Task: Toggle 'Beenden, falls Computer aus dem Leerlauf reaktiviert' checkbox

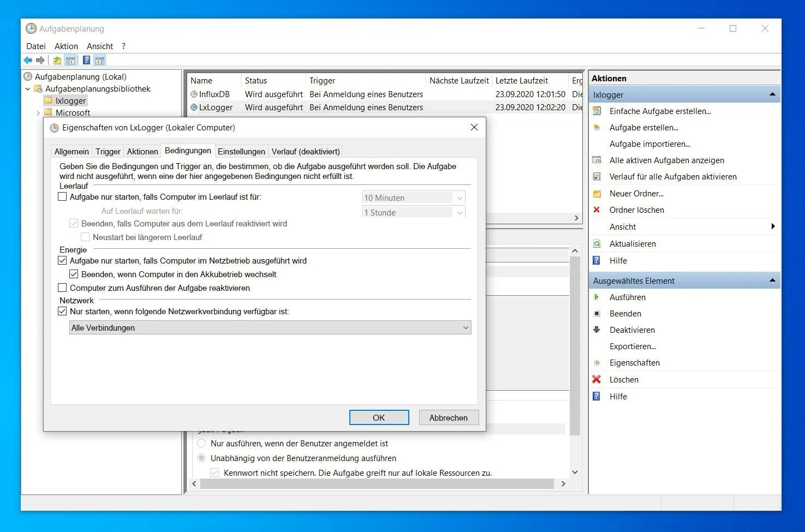Action: 74,224
